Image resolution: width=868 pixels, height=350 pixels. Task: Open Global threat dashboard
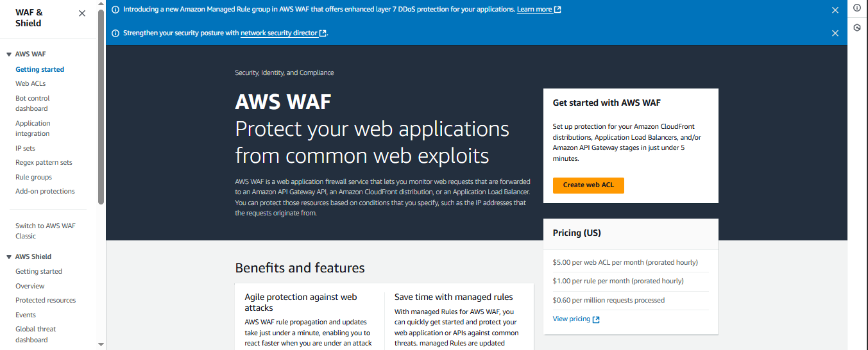point(36,335)
